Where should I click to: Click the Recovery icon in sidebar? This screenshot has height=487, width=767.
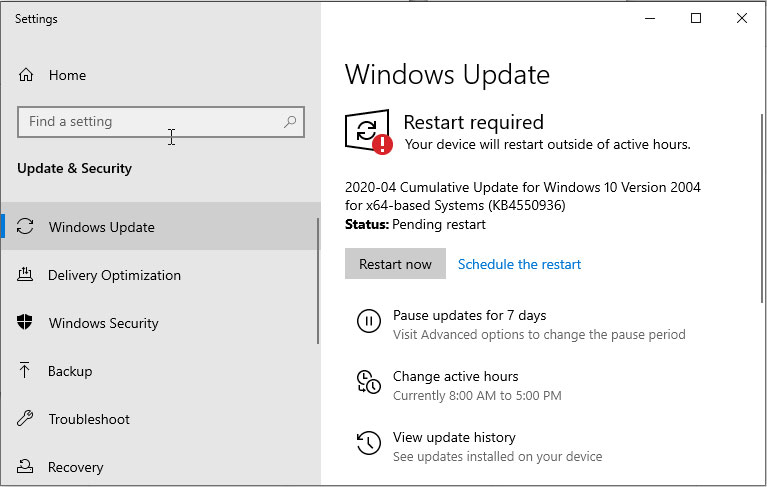click(25, 466)
